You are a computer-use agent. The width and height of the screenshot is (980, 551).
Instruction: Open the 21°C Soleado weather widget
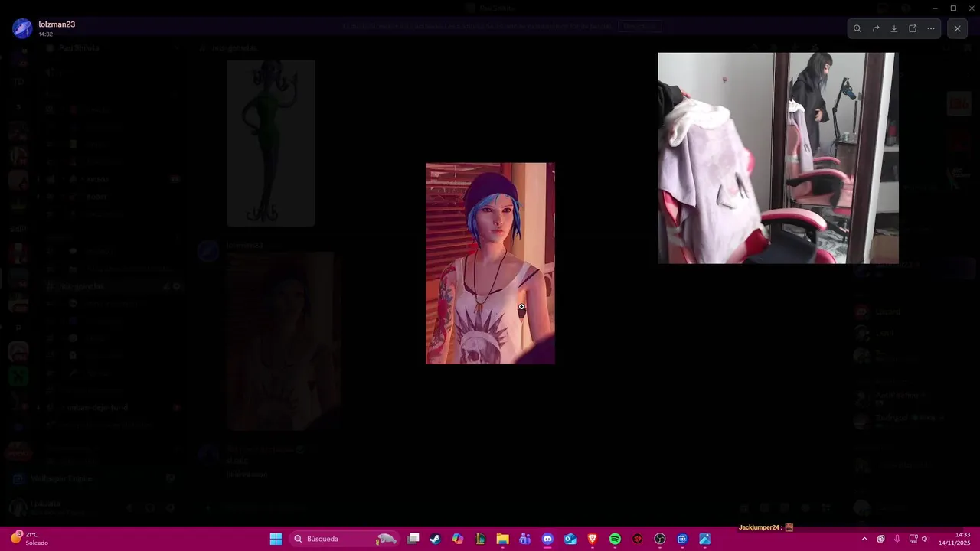tap(29, 539)
